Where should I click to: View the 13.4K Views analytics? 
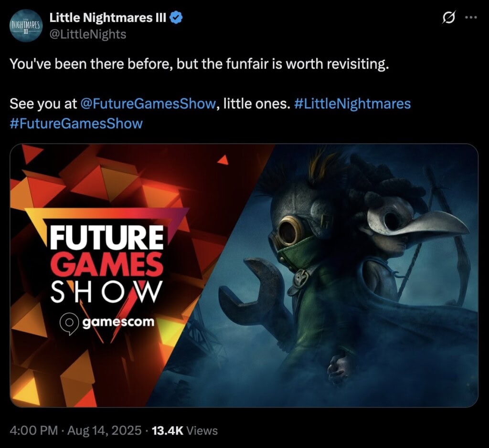[185, 430]
